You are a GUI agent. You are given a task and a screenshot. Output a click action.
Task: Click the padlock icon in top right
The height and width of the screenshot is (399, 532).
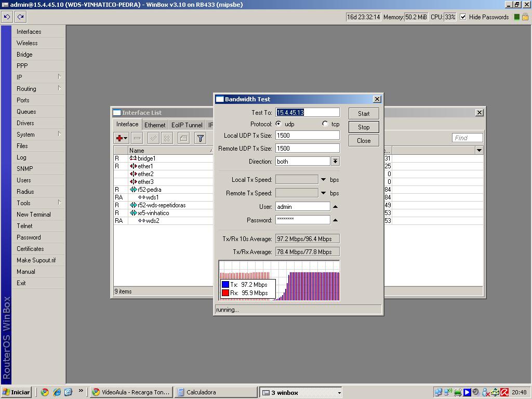(x=525, y=17)
